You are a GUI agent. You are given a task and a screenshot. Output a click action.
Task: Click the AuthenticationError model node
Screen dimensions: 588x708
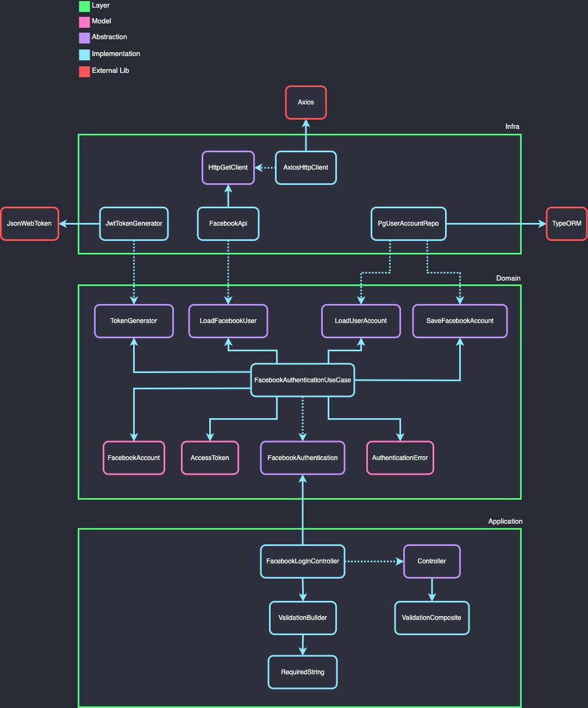(x=400, y=458)
